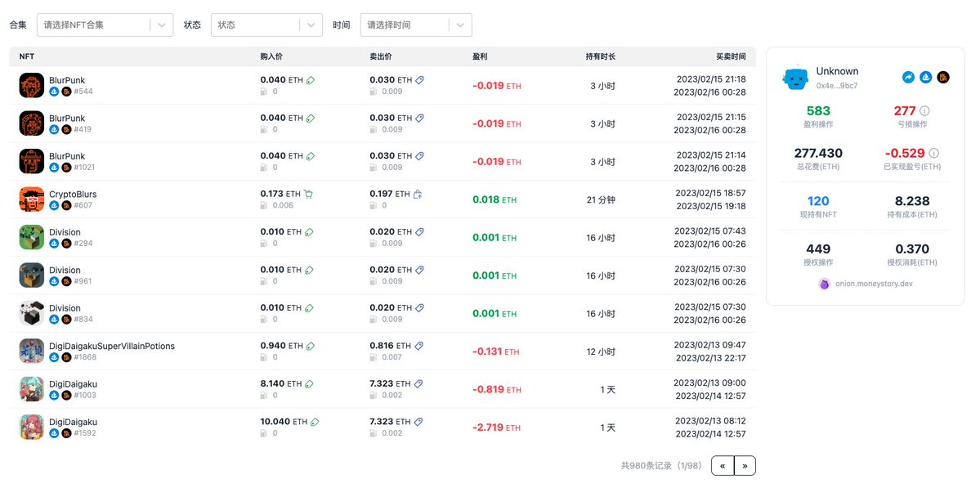Open OpenSea icon for BlurPunk #544

pos(54,92)
